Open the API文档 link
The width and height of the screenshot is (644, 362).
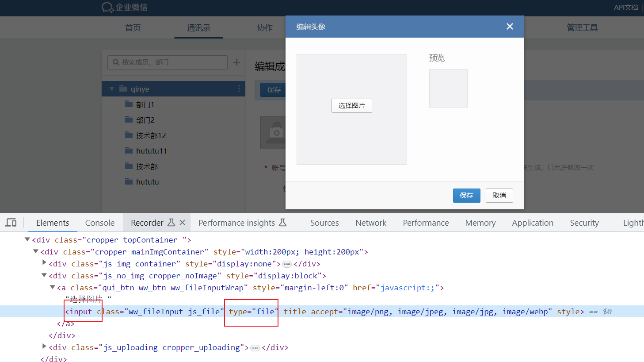pyautogui.click(x=626, y=7)
